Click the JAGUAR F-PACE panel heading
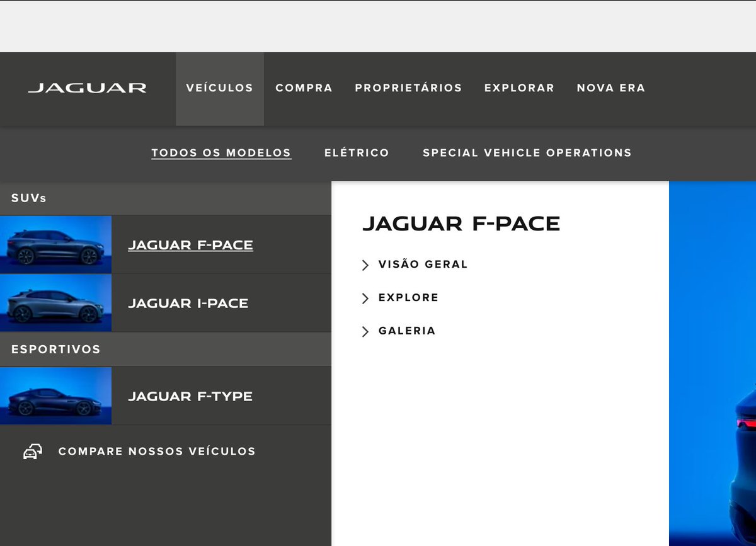Image resolution: width=756 pixels, height=546 pixels. point(461,224)
